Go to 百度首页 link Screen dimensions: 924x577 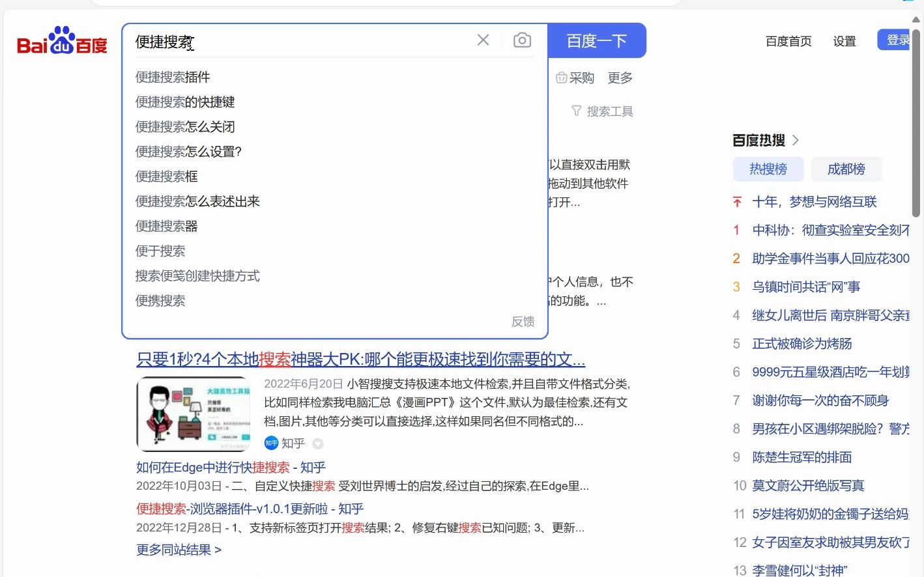(788, 41)
